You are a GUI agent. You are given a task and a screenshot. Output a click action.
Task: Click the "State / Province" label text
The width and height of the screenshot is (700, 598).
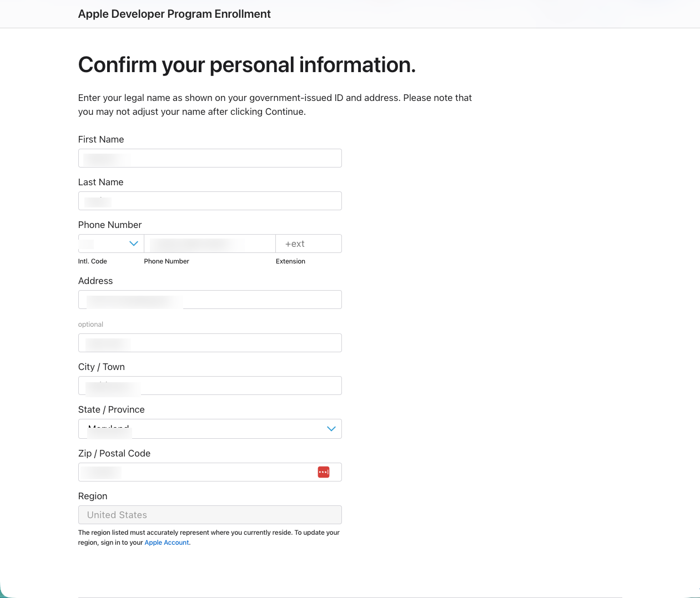[112, 409]
